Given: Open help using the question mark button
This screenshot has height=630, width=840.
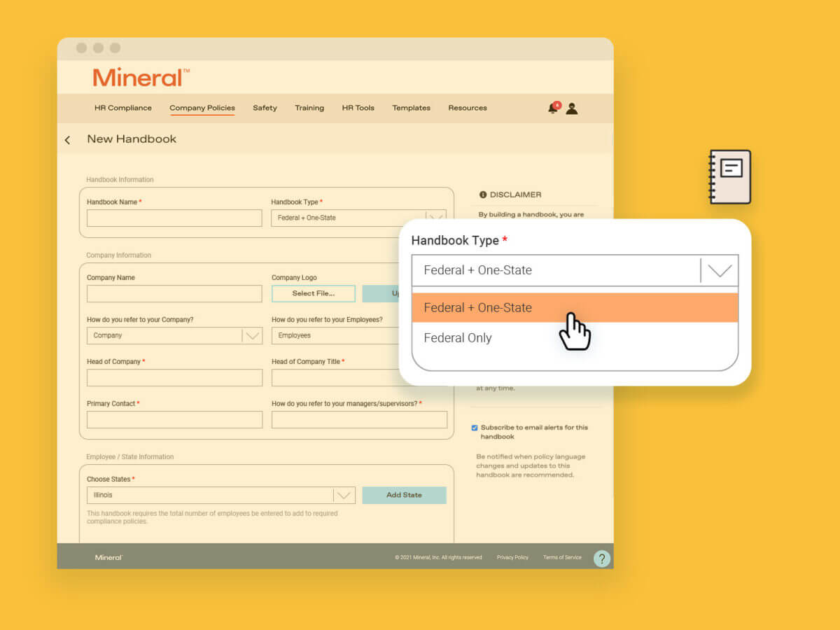Looking at the screenshot, I should (x=601, y=558).
